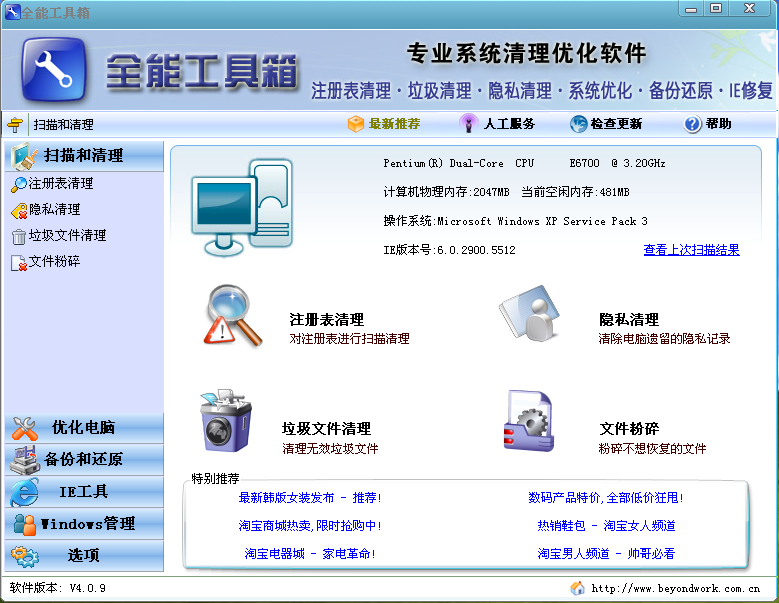Click the file shredder icon beside 文件粉碎 in sidebar
The height and width of the screenshot is (603, 779).
tap(19, 262)
